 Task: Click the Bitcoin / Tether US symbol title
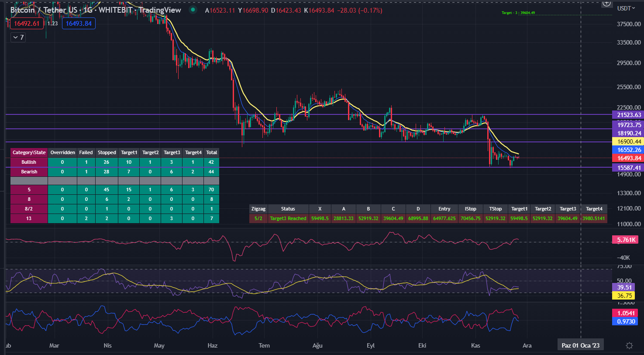coord(43,10)
